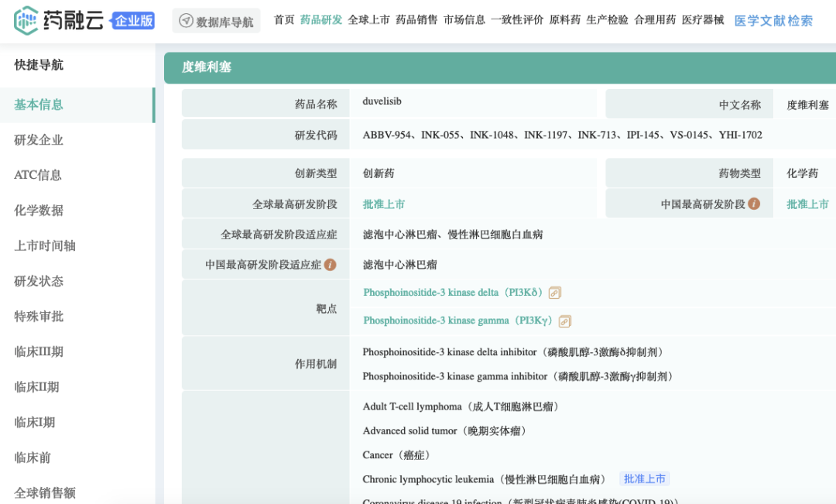Click the compass icon in 数据库导航
The width and height of the screenshot is (836, 504).
click(186, 21)
